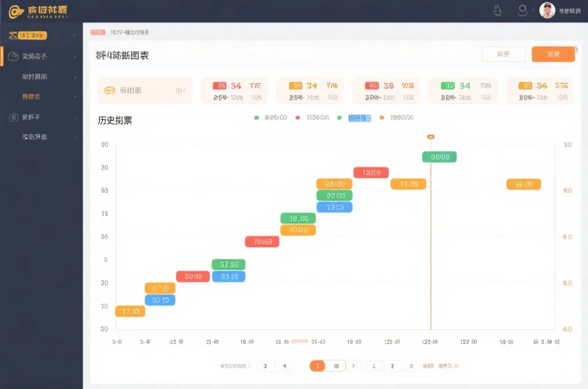Click the small orange marker above the chart's vertical line
Viewport: 588px width, 389px height.
(430, 137)
